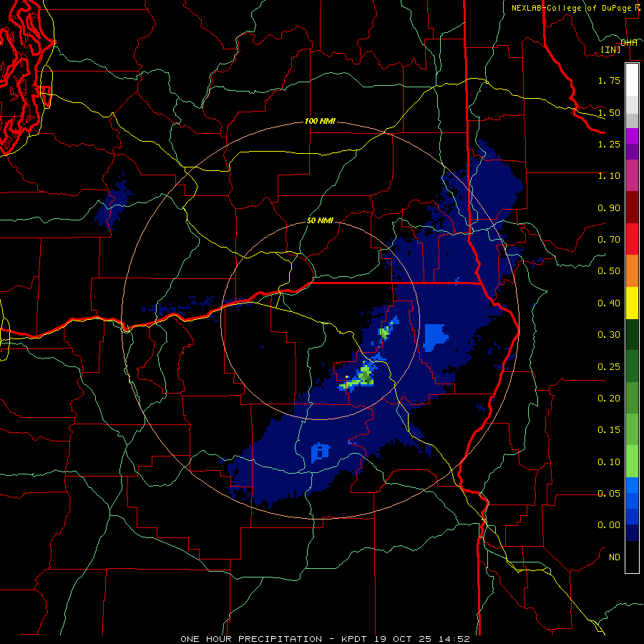The width and height of the screenshot is (644, 644).
Task: Click the 0.05 legend value
Action: point(609,494)
